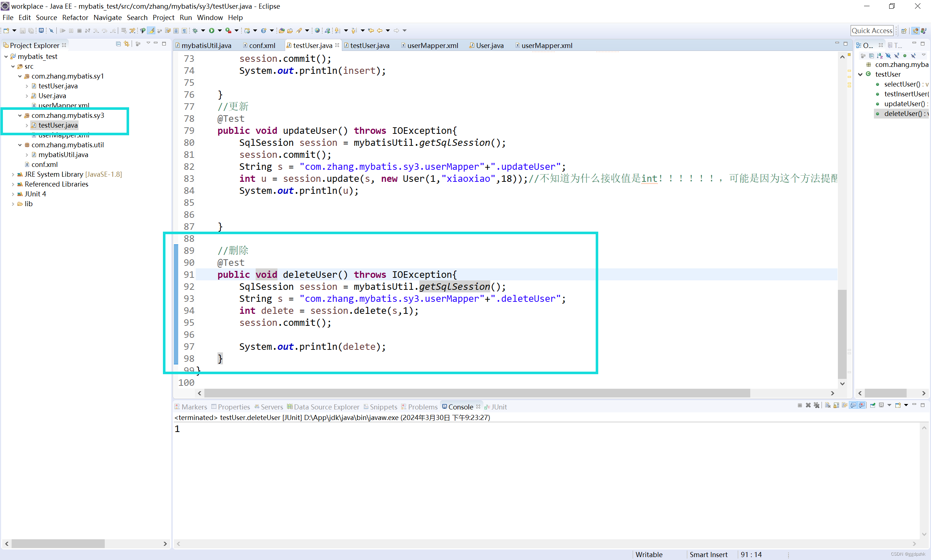Toggle Hide Non-Public Members in Outline
Screen dimensions: 931x560
click(x=905, y=56)
